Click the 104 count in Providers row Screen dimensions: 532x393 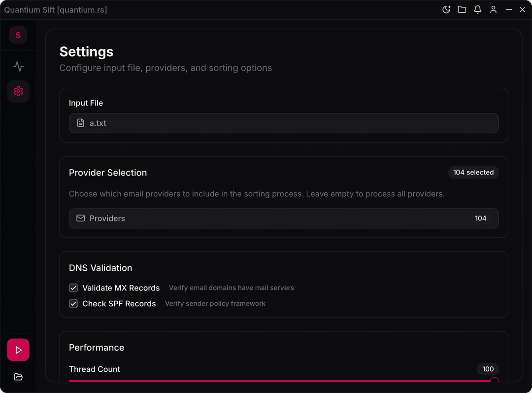480,218
